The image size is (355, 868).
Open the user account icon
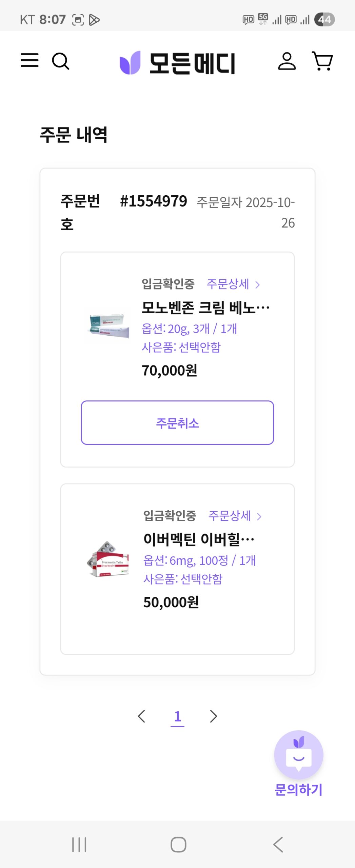click(287, 61)
